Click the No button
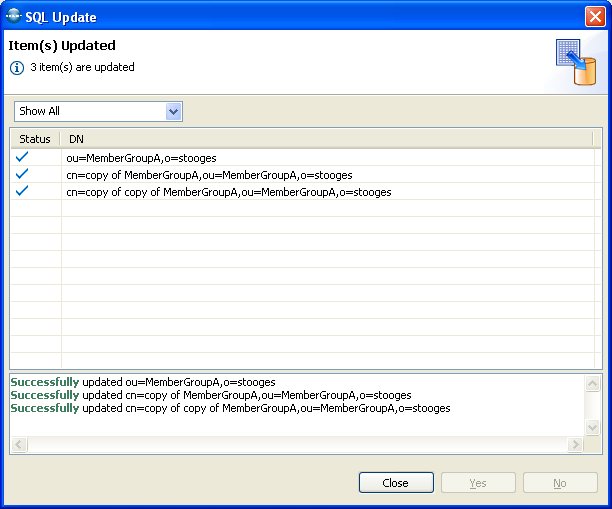Screen dimensions: 612x509 coord(560,483)
